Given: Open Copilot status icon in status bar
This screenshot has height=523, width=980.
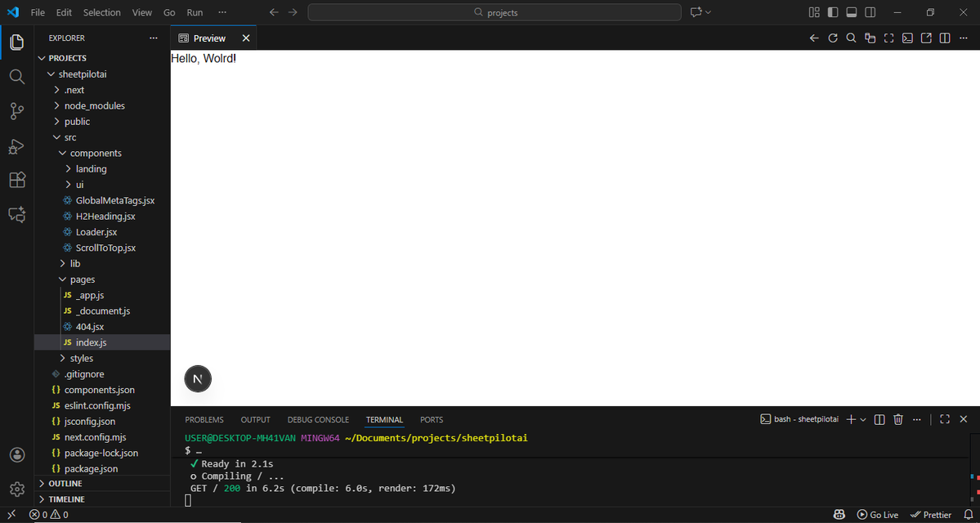Looking at the screenshot, I should point(840,515).
